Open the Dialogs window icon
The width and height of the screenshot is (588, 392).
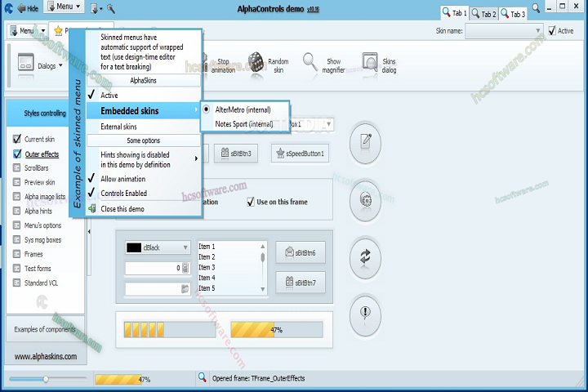tap(25, 62)
